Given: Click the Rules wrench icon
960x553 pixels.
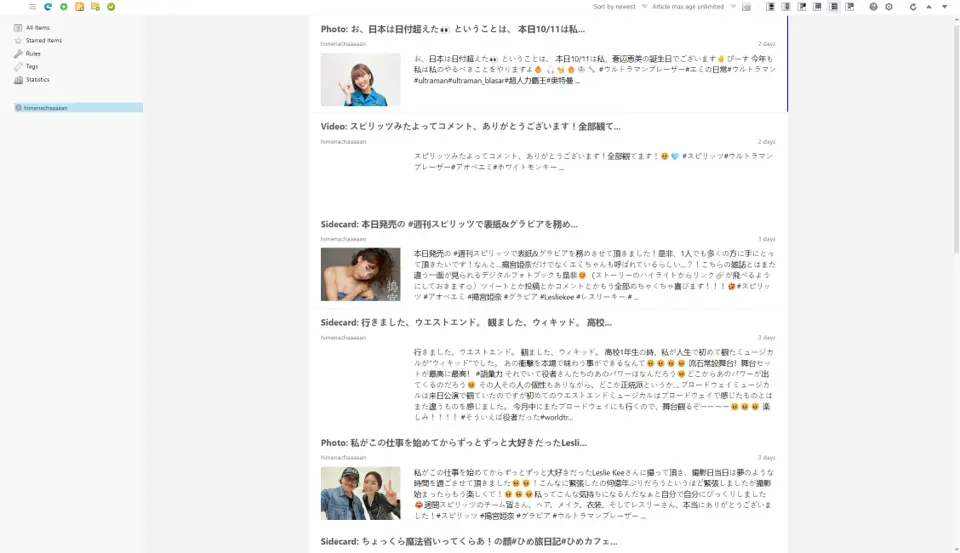Looking at the screenshot, I should tap(18, 53).
